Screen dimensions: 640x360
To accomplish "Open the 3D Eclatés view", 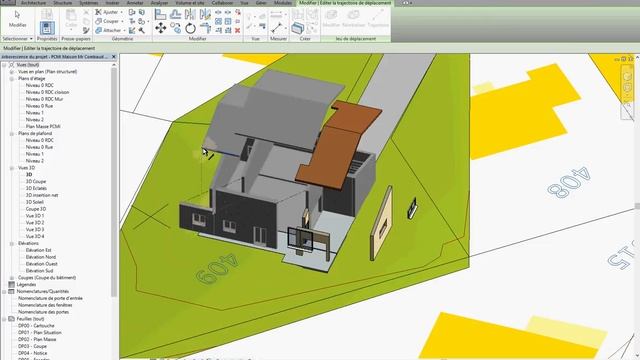I will tap(36, 188).
